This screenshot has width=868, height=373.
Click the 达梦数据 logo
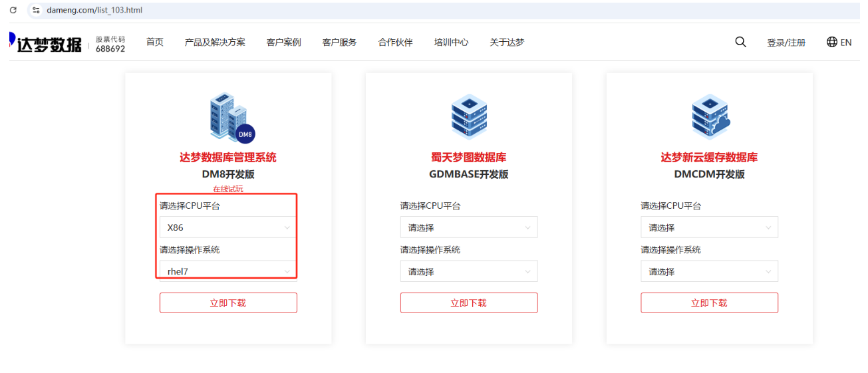coord(45,43)
